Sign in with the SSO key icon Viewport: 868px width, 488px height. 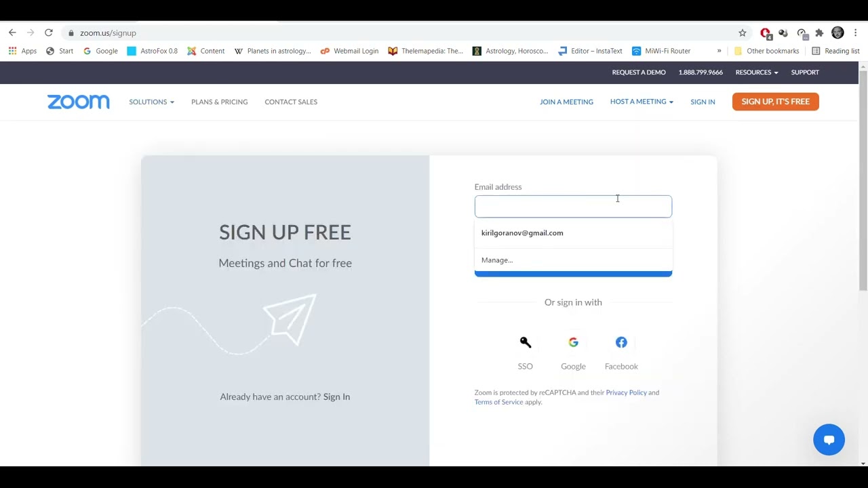[526, 342]
